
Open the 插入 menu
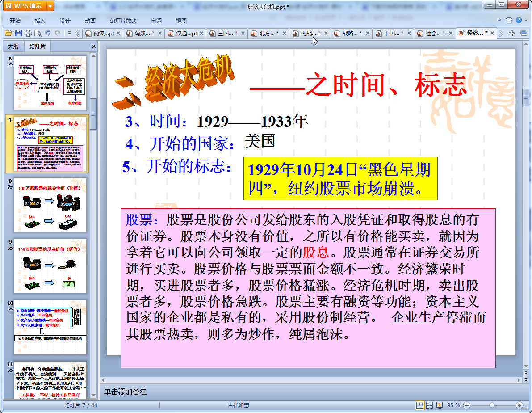(x=40, y=21)
